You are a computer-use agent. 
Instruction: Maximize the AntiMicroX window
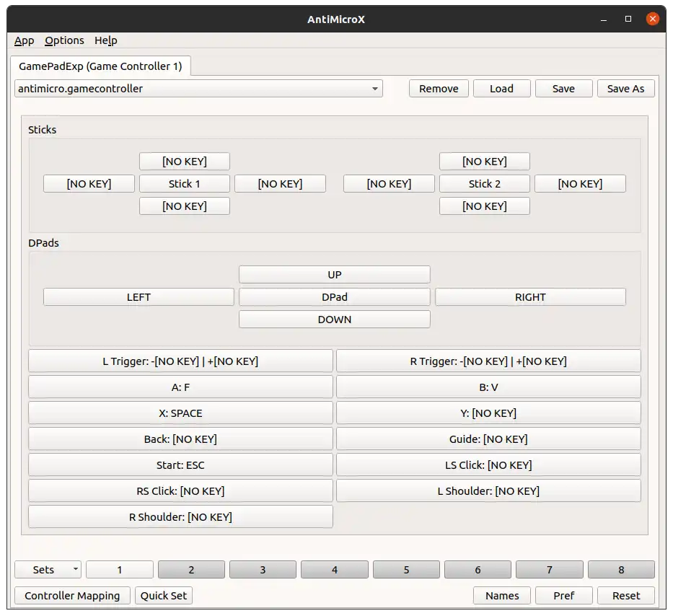coord(628,19)
